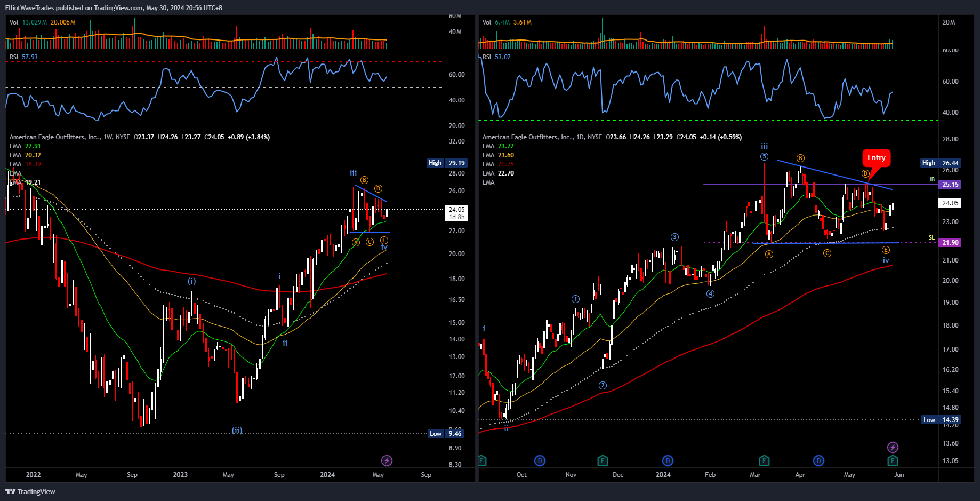Click daily chart title American Eagle Outfitters 1D
Viewport: 980px width, 501px height.
pyautogui.click(x=542, y=137)
